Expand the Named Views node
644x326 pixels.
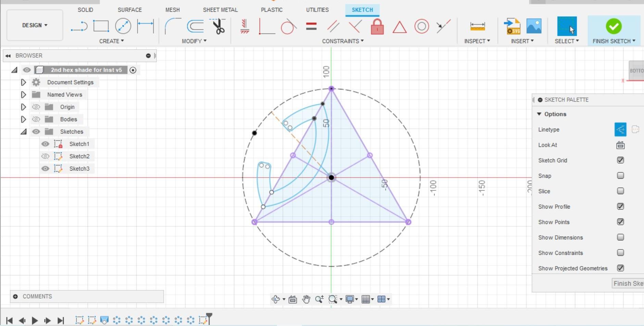[23, 95]
